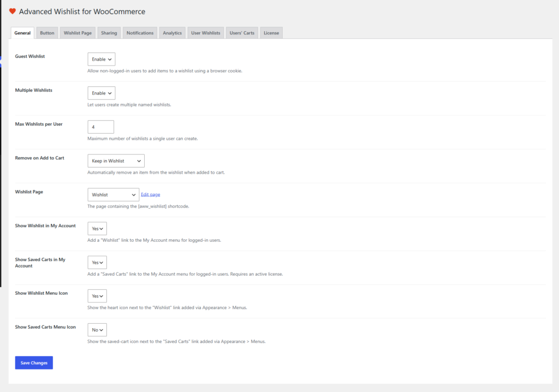Image resolution: width=559 pixels, height=392 pixels.
Task: View the User Wishlists tab
Action: click(205, 33)
